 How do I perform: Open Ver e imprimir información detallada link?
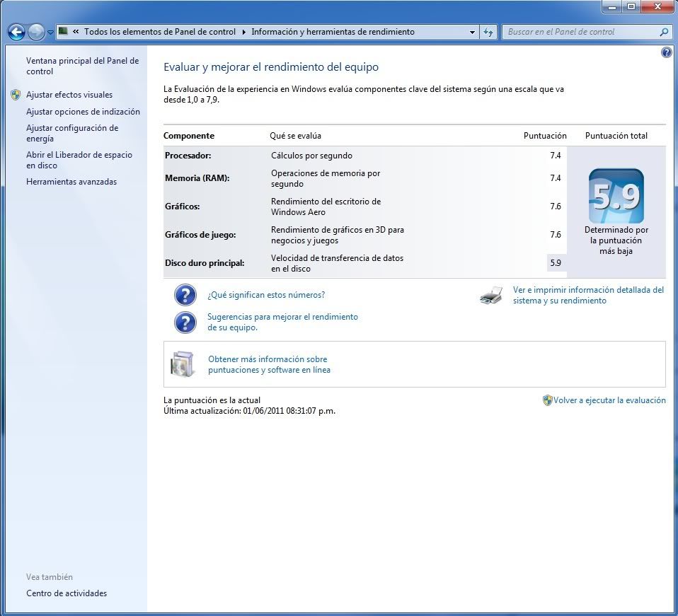(x=588, y=295)
